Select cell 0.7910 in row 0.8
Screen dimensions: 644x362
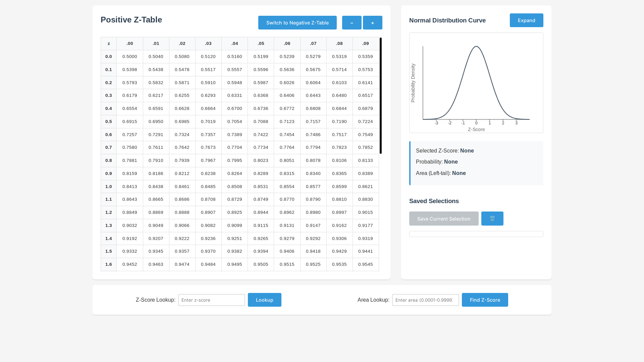tap(156, 161)
